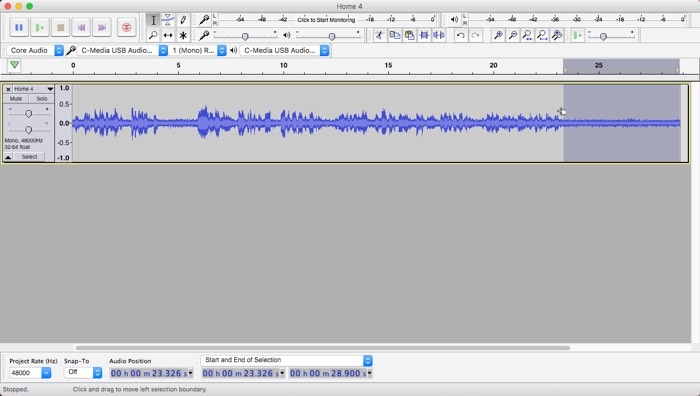
Task: Mute the Home 4 track
Action: [16, 99]
